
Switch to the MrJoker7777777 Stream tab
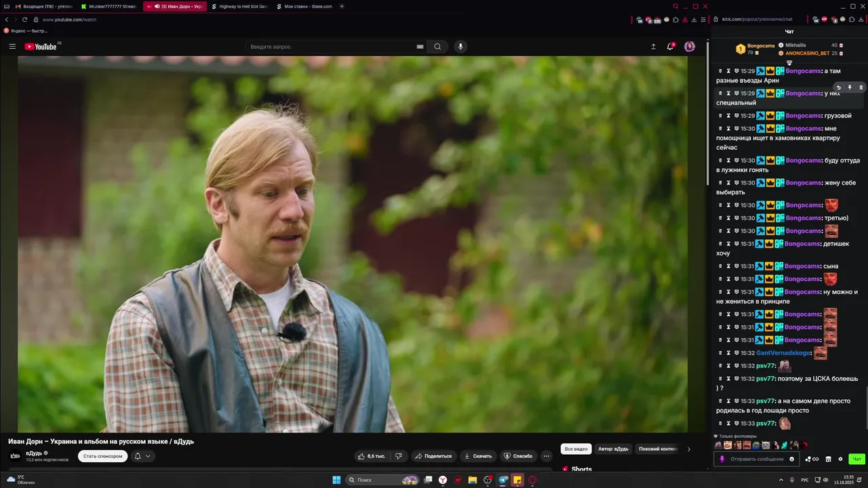(108, 6)
